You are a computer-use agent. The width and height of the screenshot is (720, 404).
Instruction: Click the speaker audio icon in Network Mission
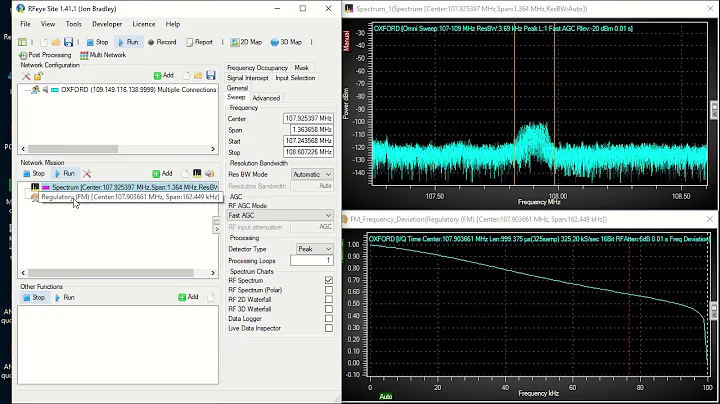click(209, 173)
